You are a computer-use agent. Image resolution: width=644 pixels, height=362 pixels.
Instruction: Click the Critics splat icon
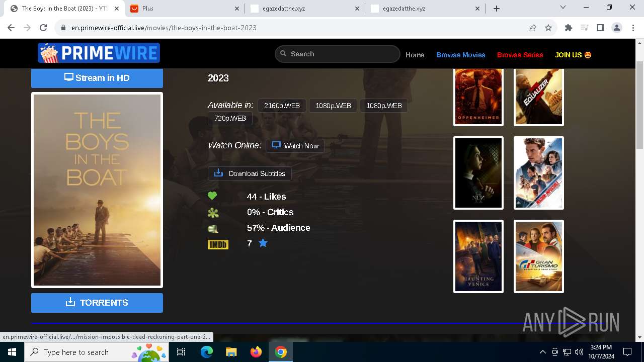coord(213,213)
